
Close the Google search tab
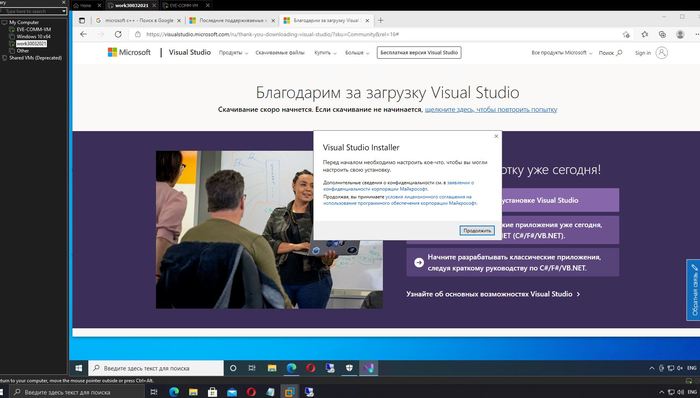tap(179, 21)
